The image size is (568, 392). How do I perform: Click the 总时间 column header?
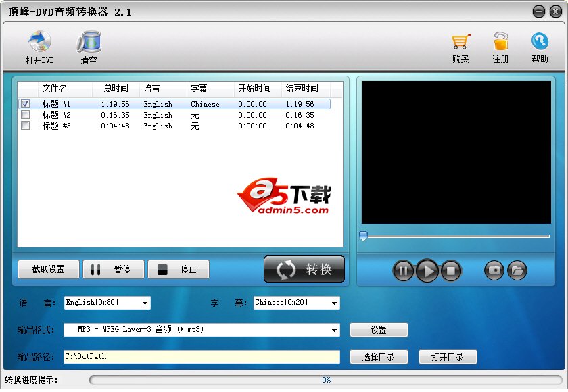[x=116, y=88]
